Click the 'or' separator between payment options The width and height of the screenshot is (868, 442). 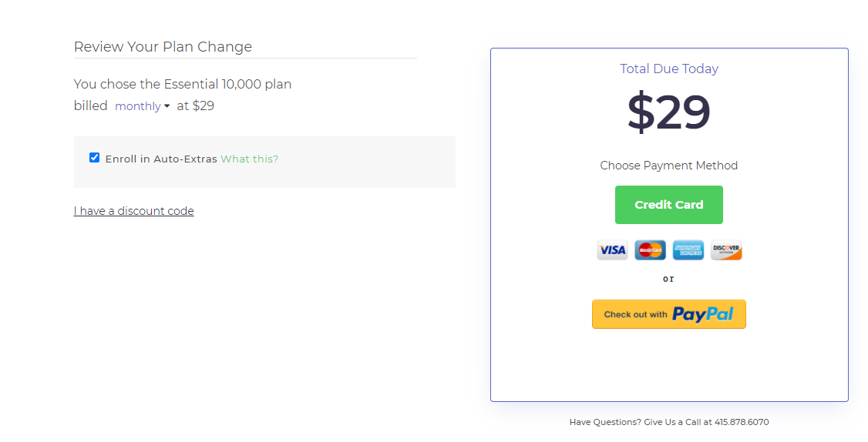[x=668, y=279]
